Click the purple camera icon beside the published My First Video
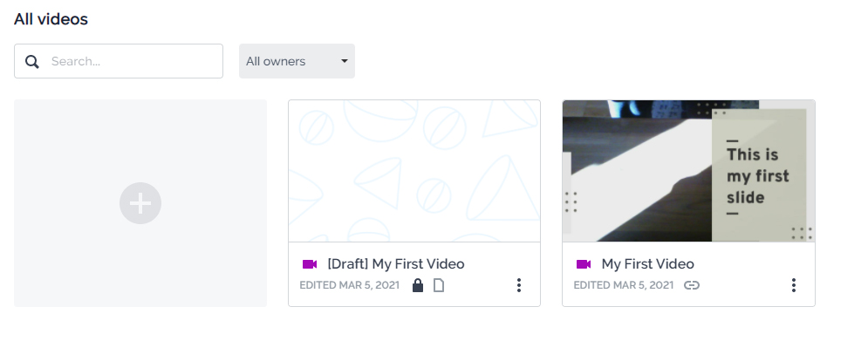The width and height of the screenshot is (868, 341). click(584, 264)
